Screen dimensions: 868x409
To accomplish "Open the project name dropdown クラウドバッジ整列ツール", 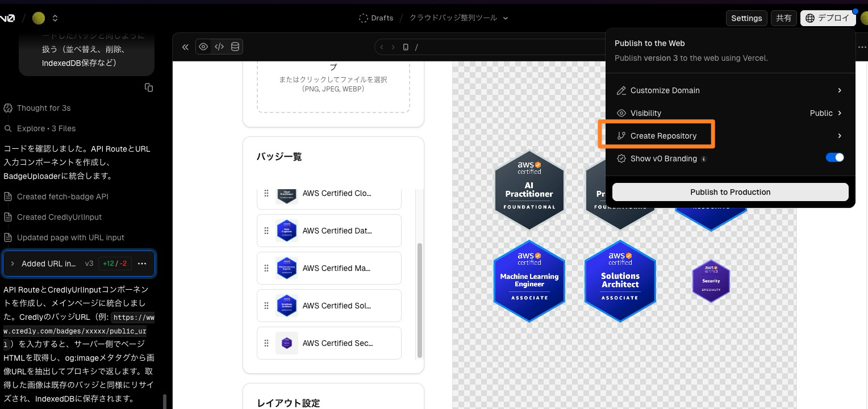I will (x=458, y=18).
